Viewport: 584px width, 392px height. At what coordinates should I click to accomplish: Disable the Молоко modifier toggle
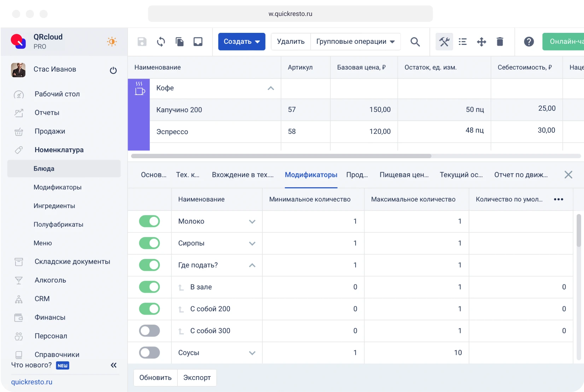tap(149, 221)
